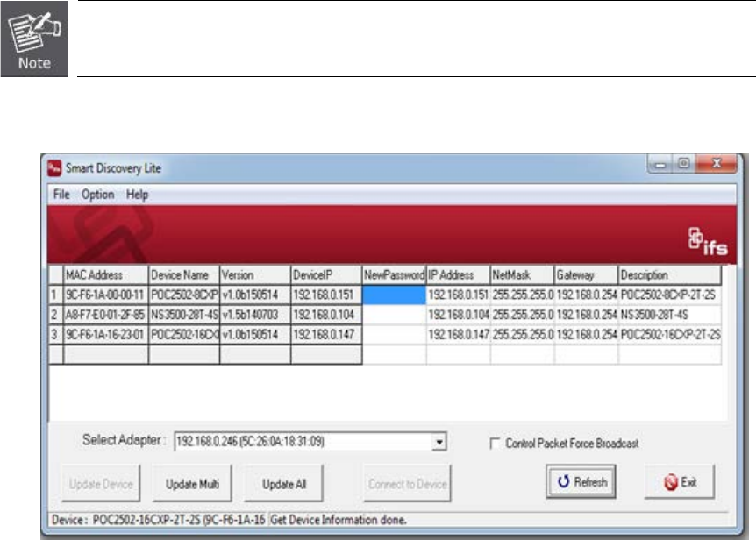Click DeviceIP 192.168.0.104 cell
This screenshot has height=540, width=756.
[326, 315]
